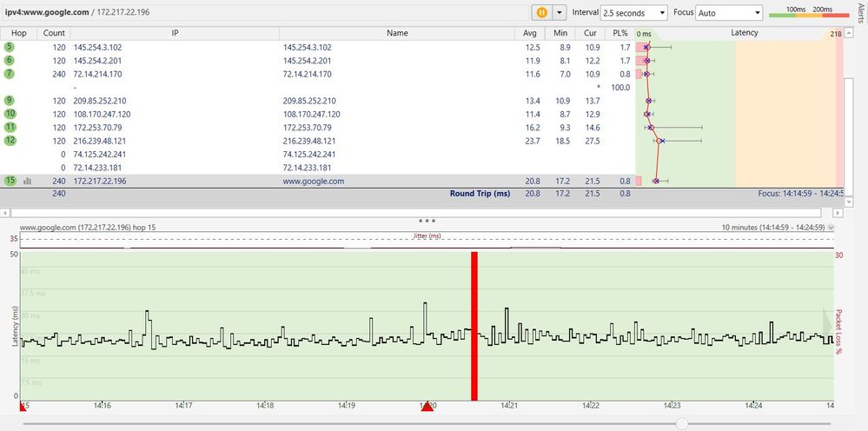Click the Focus: 14:14:59 time range text
The width and height of the screenshot is (868, 431).
pyautogui.click(x=799, y=194)
